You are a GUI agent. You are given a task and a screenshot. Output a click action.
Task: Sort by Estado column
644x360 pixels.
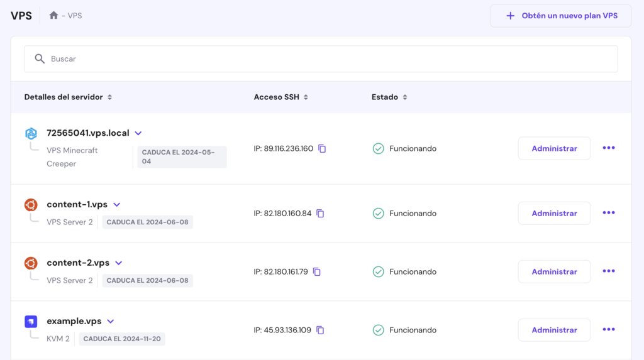[405, 97]
